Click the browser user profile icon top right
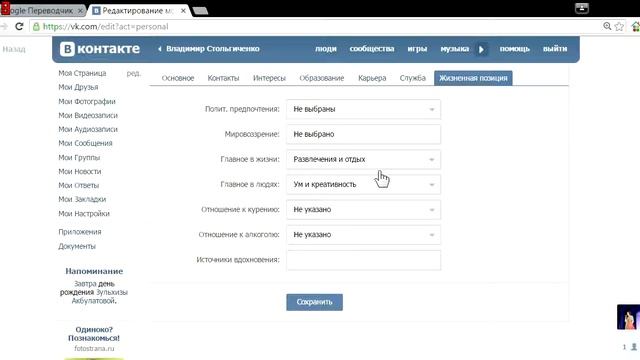This screenshot has width=640, height=360. [582, 8]
